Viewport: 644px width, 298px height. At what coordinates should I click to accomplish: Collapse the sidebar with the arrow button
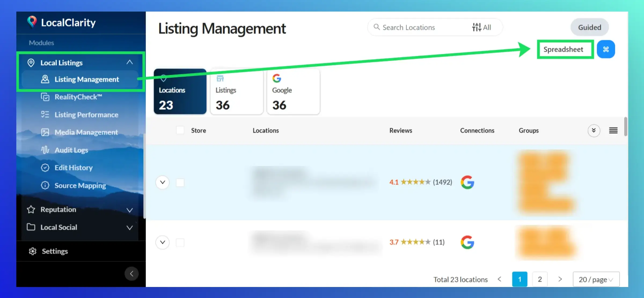click(x=131, y=274)
